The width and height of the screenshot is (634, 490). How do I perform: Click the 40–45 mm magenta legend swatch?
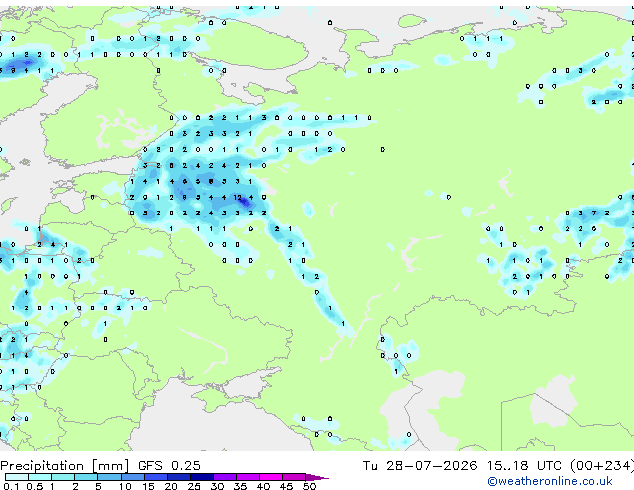pos(271,477)
